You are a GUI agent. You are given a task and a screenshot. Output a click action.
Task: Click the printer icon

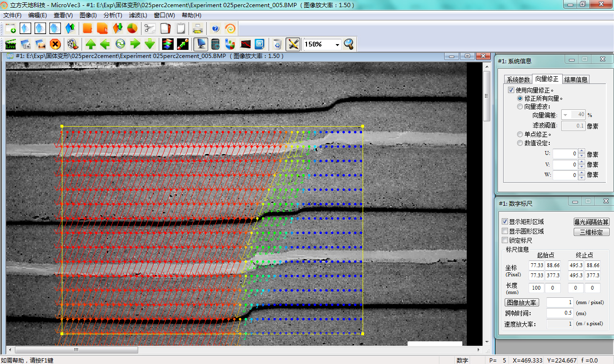pos(198,28)
